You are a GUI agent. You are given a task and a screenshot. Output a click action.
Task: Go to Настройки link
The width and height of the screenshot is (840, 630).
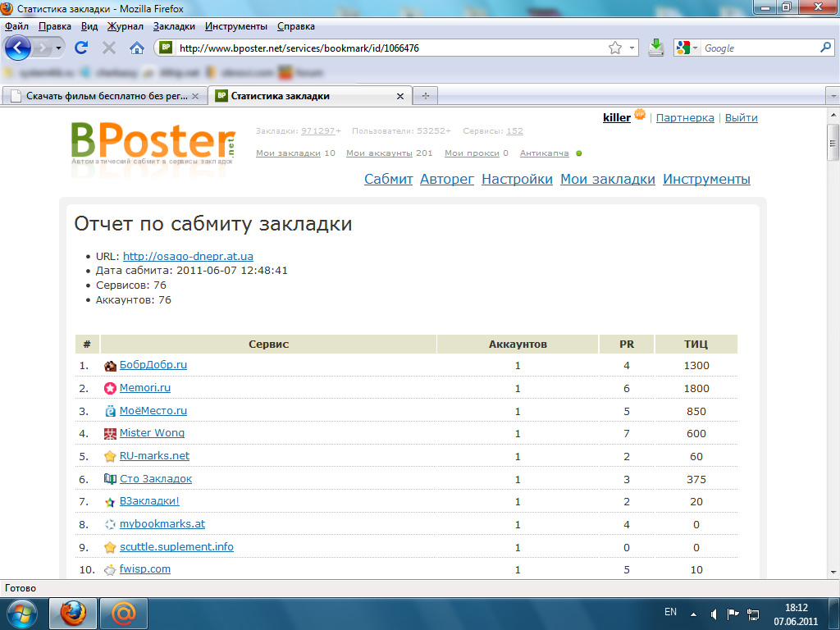click(517, 179)
